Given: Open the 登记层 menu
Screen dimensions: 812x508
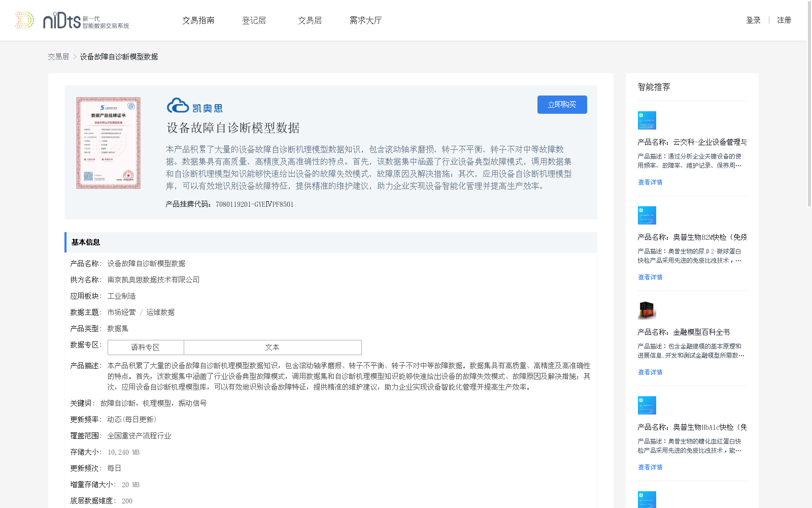Looking at the screenshot, I should tap(254, 20).
